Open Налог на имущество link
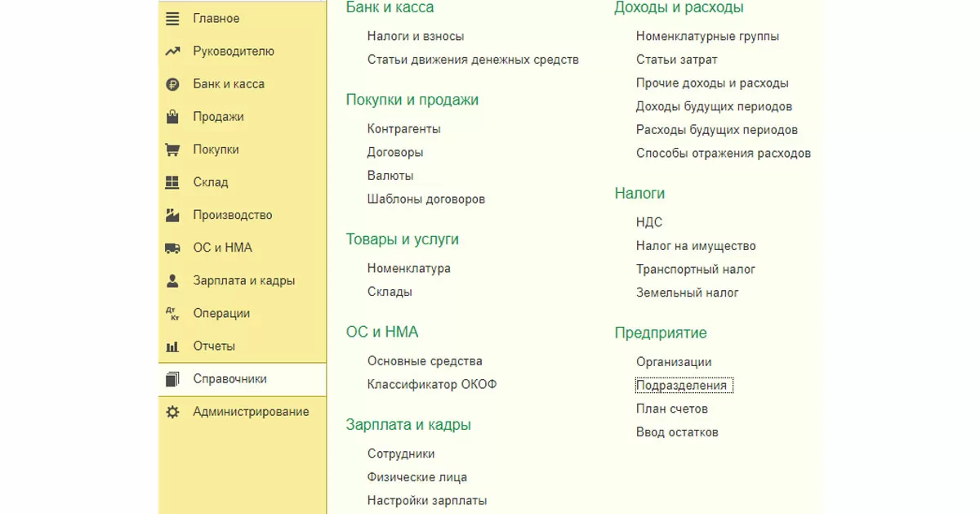This screenshot has width=980, height=514. tap(696, 246)
